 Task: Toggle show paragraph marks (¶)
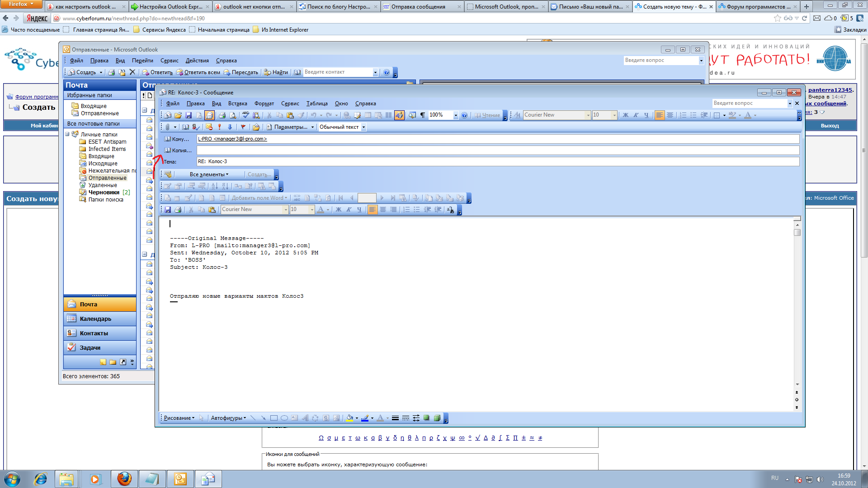(x=423, y=115)
